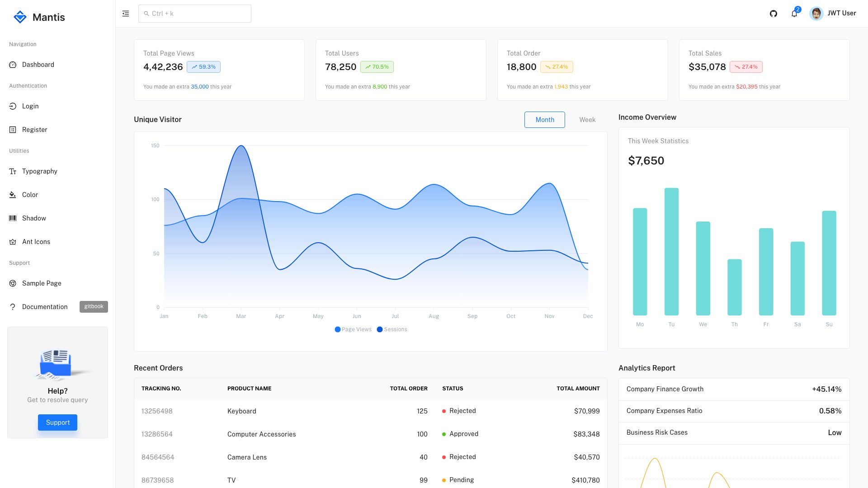This screenshot has width=868, height=488.
Task: Open the Color utility via its paint icon
Action: tap(13, 195)
